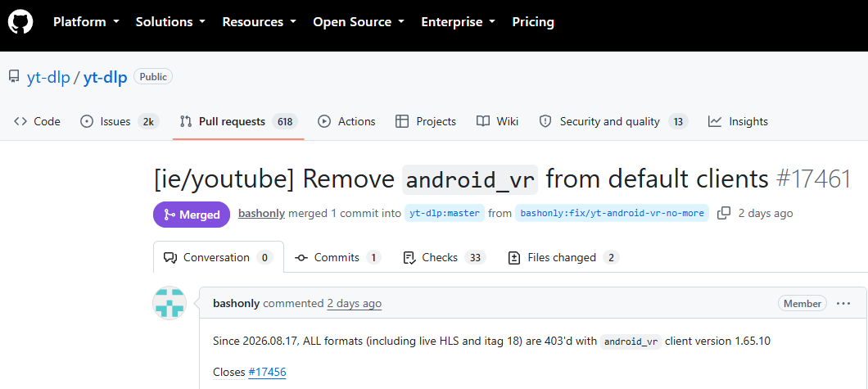This screenshot has width=868, height=389.
Task: Open linked issue #17456
Action: click(267, 372)
